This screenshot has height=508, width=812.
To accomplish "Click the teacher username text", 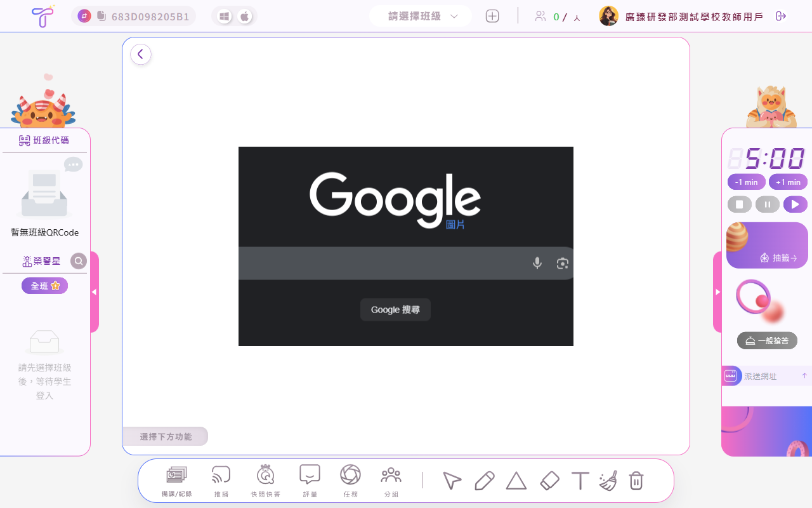I will click(x=694, y=17).
